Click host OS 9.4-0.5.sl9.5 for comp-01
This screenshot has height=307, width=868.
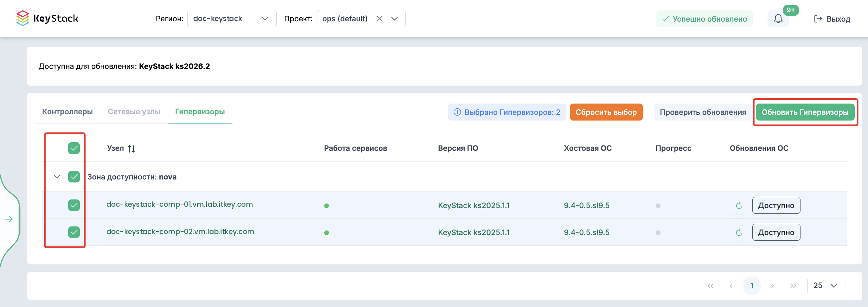pos(587,205)
